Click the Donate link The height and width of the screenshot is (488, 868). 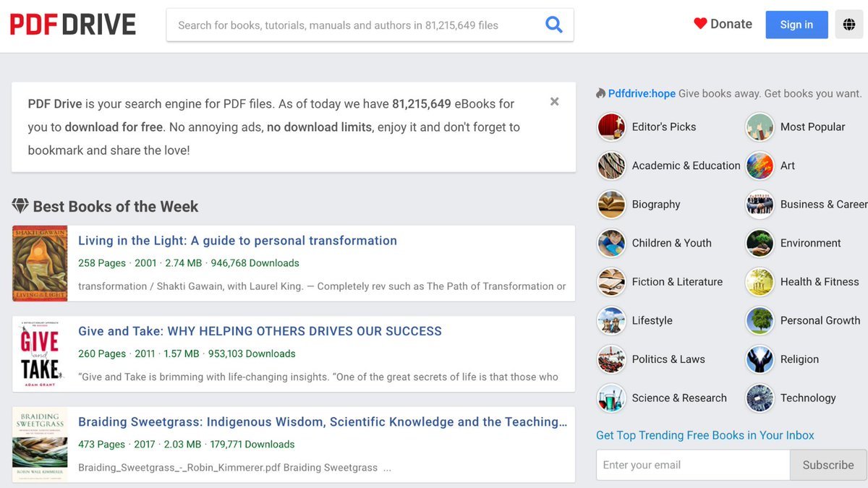723,24
